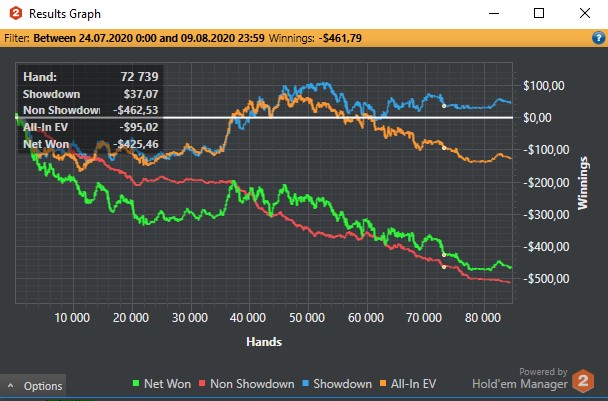Minimize the Results Graph window

[x=494, y=14]
